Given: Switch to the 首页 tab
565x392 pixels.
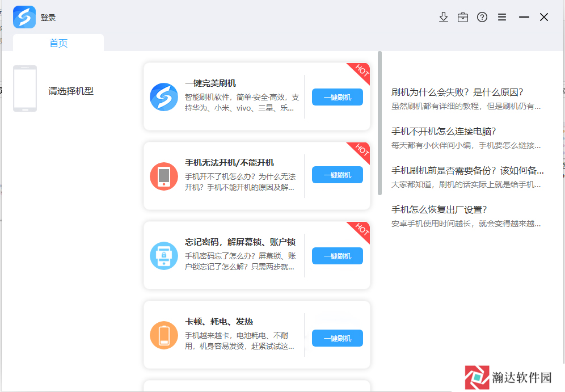Looking at the screenshot, I should [58, 43].
